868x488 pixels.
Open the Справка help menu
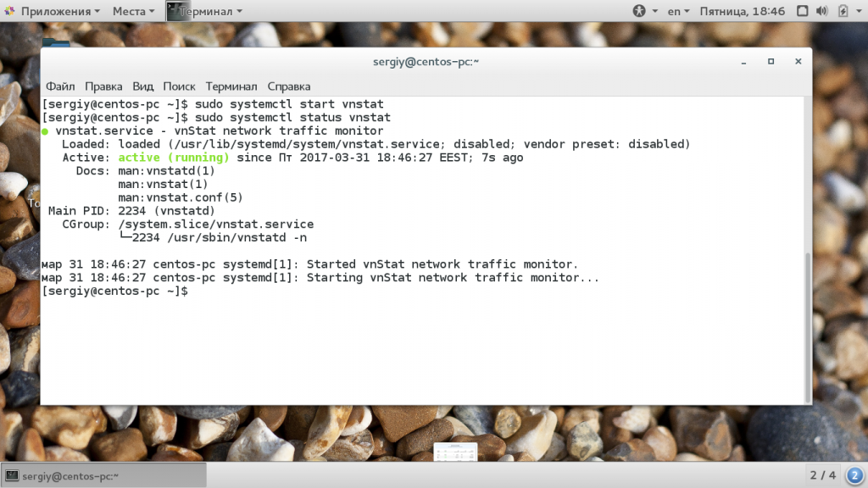coord(289,86)
